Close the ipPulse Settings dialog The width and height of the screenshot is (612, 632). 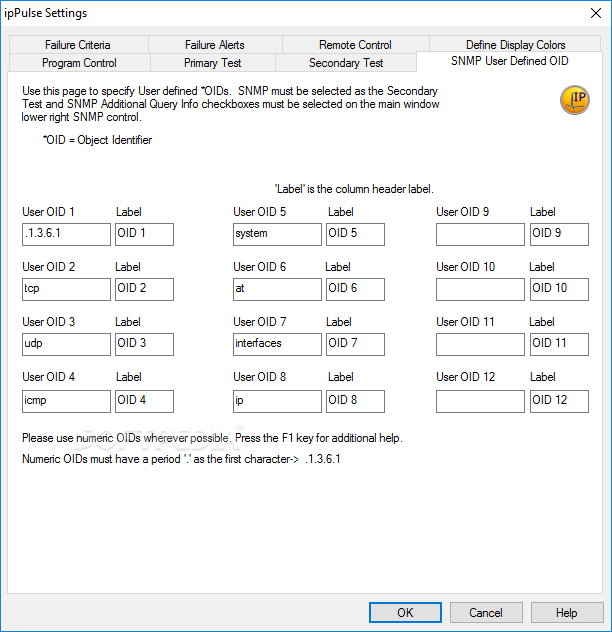595,13
